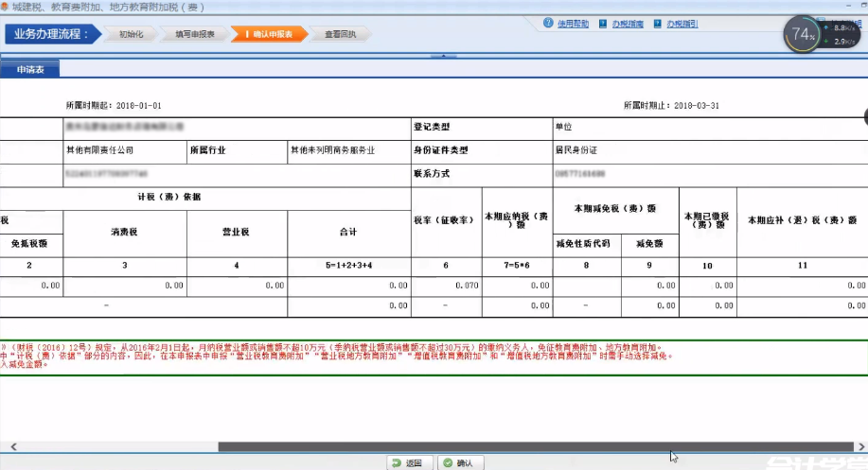Viewport: 868px width, 470px height.
Task: Click the horizontal scrollbar left arrow
Action: [x=13, y=446]
